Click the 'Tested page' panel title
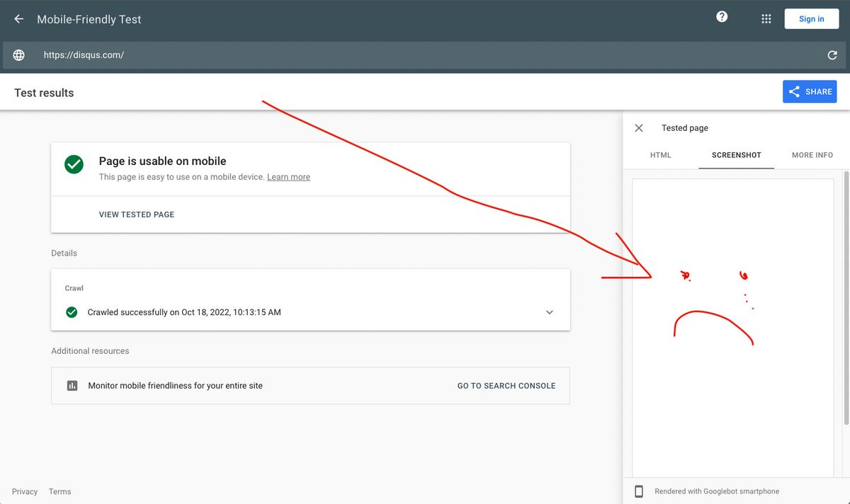Viewport: 850px width, 504px height. click(685, 128)
